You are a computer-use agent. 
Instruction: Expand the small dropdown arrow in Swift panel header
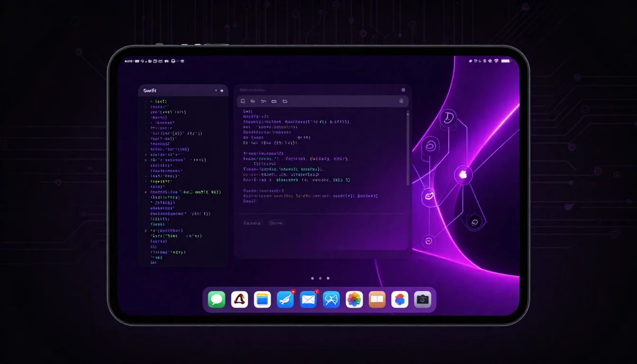point(216,91)
